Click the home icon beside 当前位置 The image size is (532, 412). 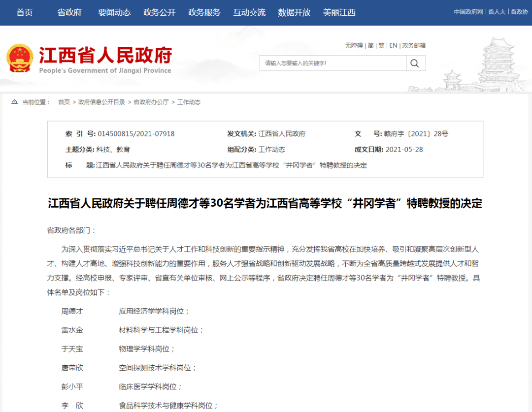tap(15, 102)
